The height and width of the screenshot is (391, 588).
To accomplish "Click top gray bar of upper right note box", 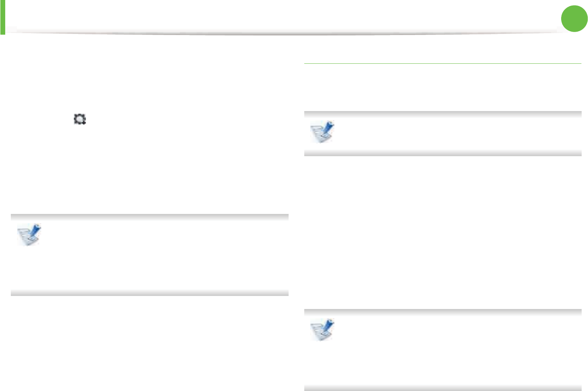I will [x=443, y=114].
